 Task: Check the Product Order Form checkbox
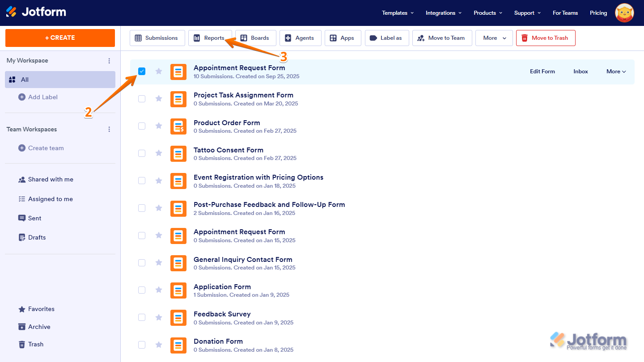(142, 126)
